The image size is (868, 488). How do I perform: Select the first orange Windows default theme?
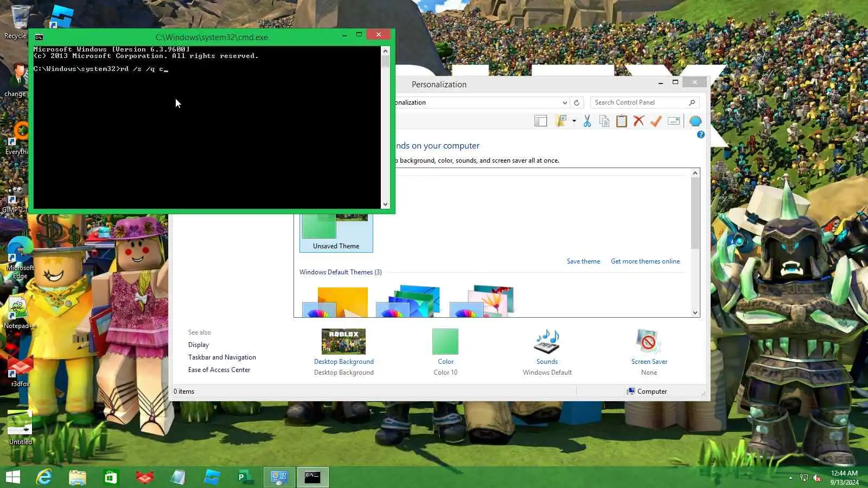pyautogui.click(x=335, y=301)
